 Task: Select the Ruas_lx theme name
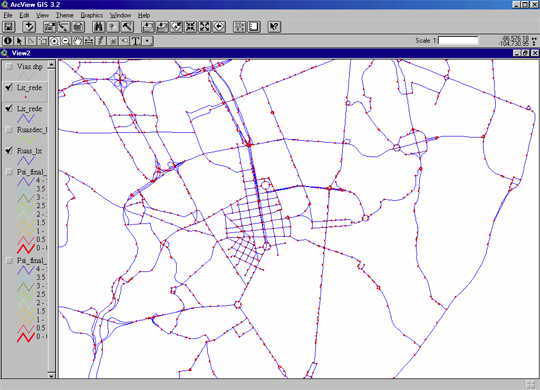(29, 151)
